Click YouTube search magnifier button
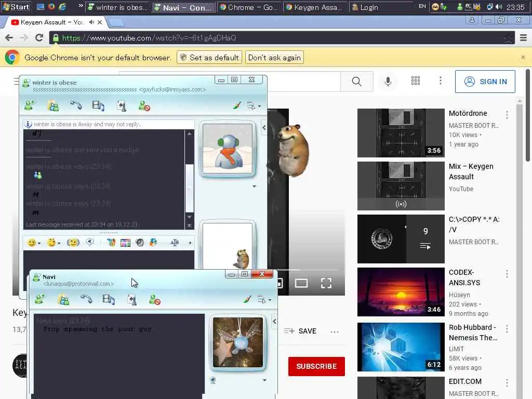The width and height of the screenshot is (532, 399). click(356, 82)
